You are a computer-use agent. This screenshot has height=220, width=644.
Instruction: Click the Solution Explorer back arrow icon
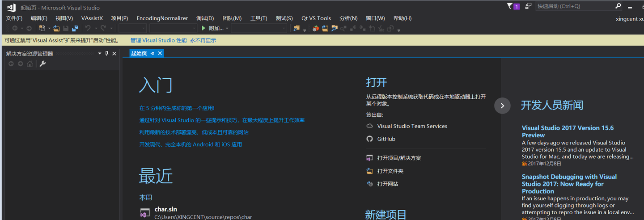pos(11,64)
